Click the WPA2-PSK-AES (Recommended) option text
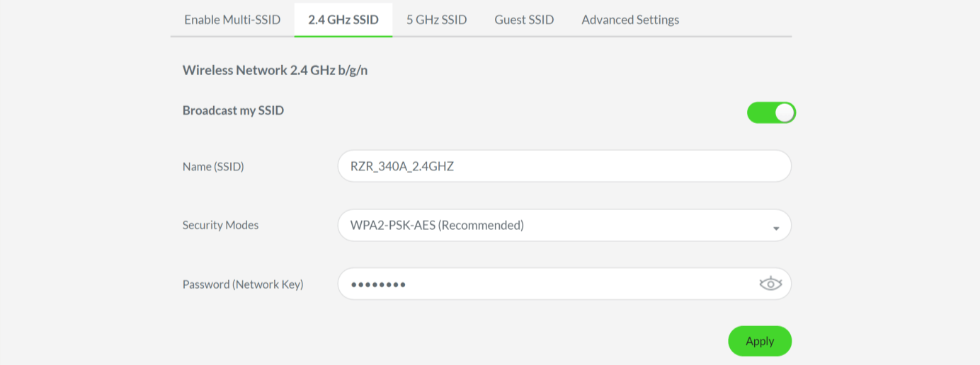This screenshot has height=365, width=980. 437,226
